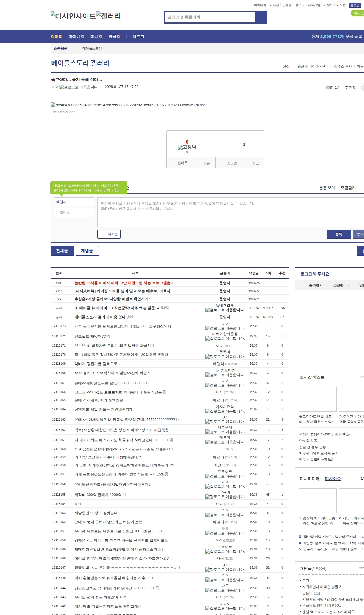Click the blue search button beside the search box
Viewport: 364px width, 615px height.
[x=261, y=17]
